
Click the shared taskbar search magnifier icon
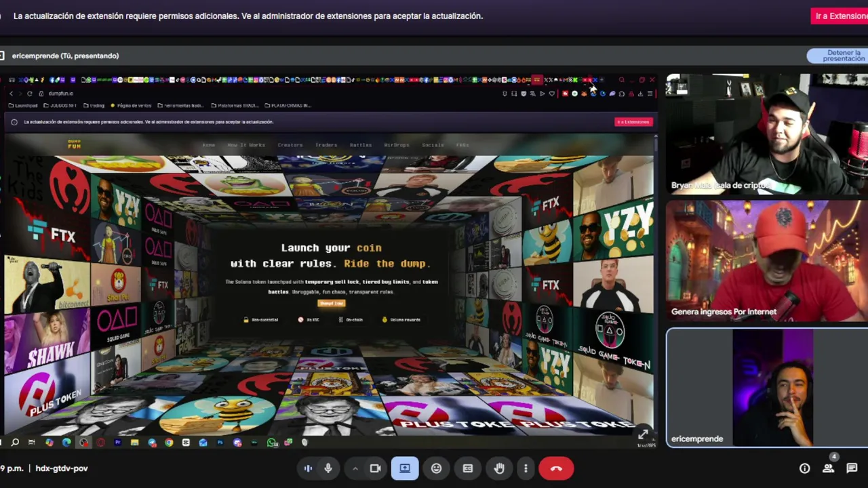[x=15, y=443]
